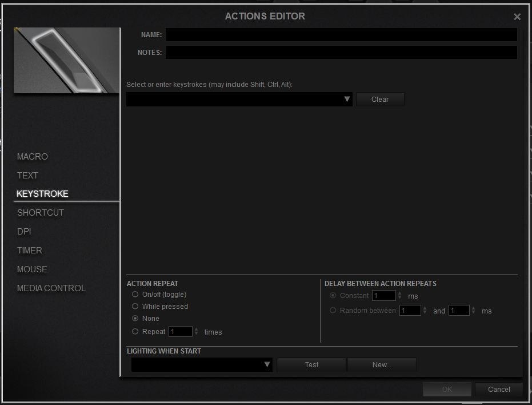Switch to the TEXT action type
Screen dimensions: 532x405
(x=27, y=175)
